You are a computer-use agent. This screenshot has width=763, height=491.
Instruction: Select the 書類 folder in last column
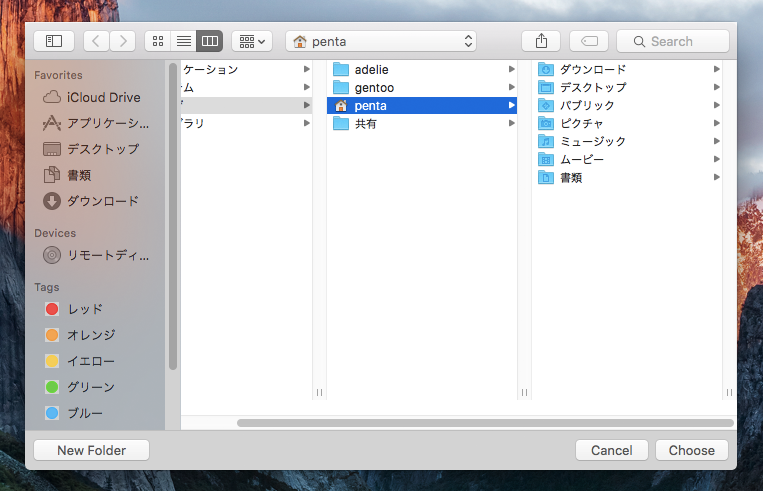[x=627, y=178]
